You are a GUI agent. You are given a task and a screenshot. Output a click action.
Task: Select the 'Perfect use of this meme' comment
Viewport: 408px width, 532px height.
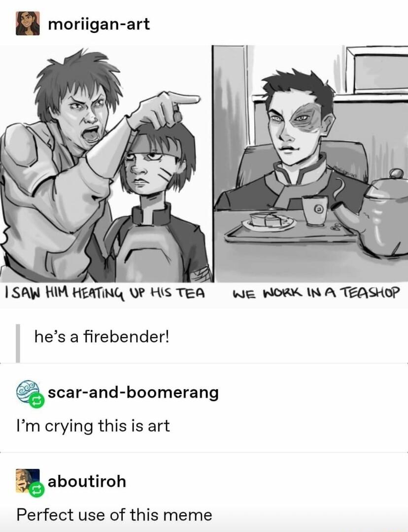click(x=114, y=515)
